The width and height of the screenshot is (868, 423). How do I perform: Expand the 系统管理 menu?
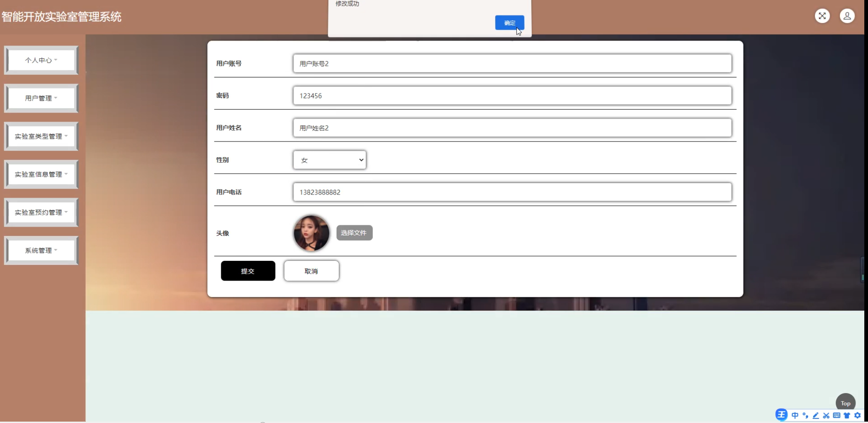(41, 250)
